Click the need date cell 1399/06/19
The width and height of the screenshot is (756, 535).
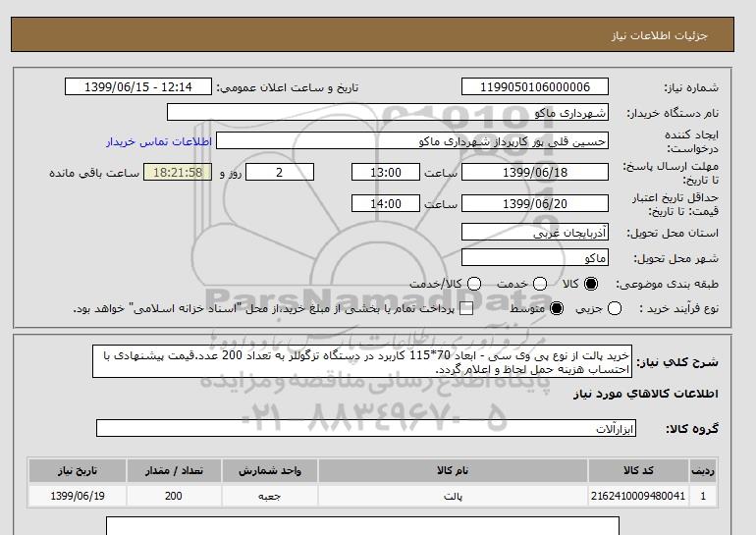tap(78, 496)
